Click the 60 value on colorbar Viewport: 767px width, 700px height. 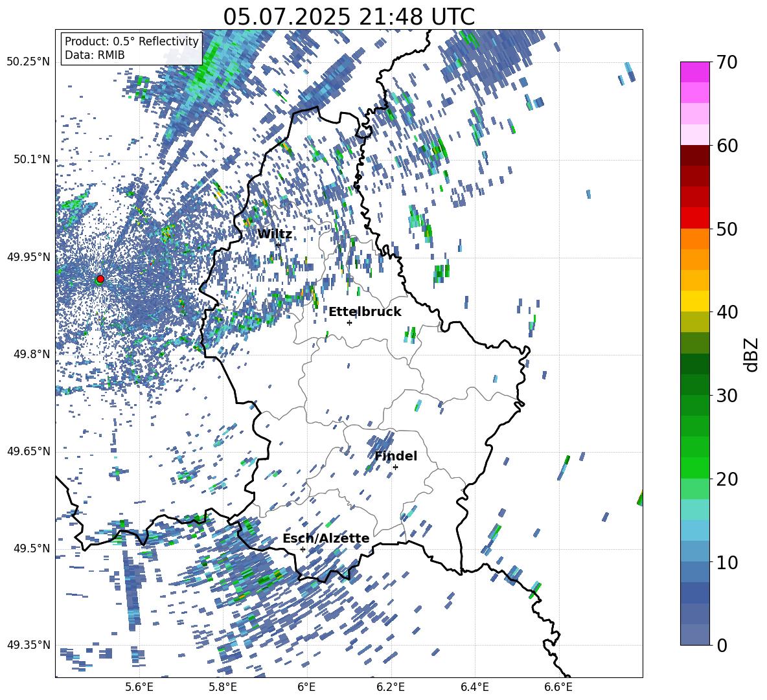[x=727, y=145]
